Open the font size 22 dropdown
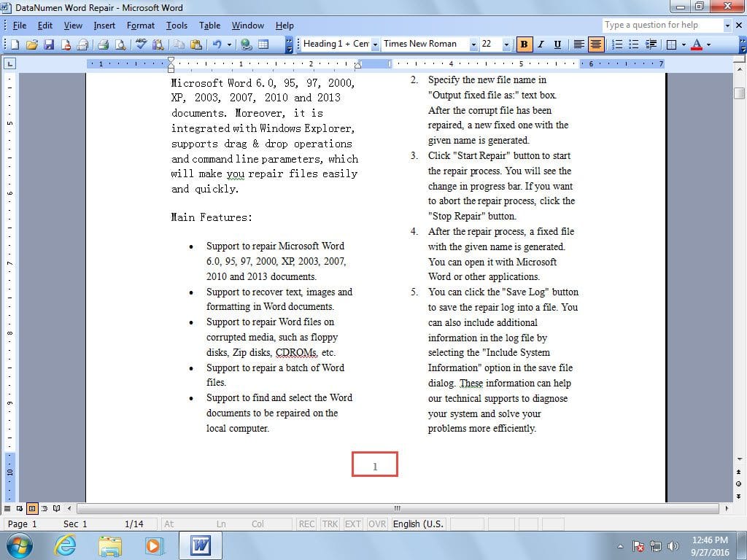 (506, 44)
